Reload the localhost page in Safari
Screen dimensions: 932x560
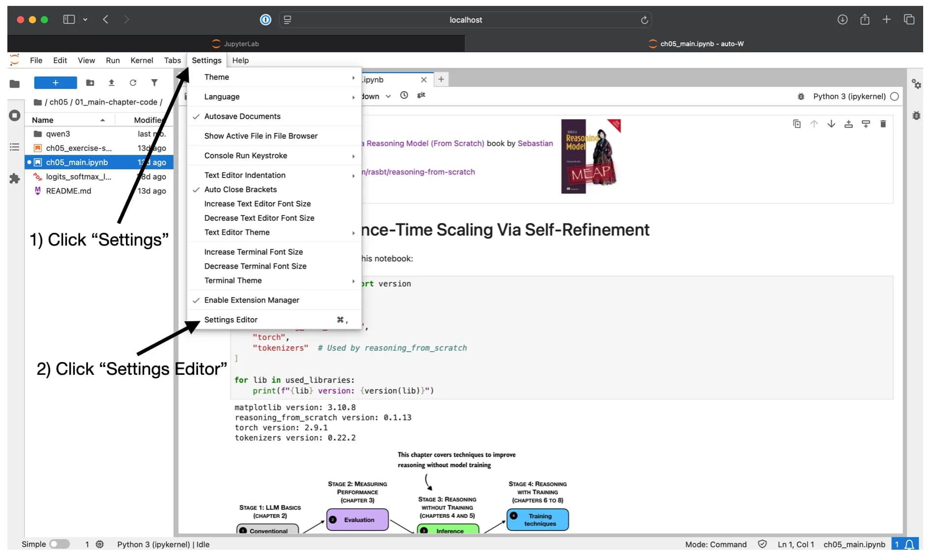(x=644, y=20)
